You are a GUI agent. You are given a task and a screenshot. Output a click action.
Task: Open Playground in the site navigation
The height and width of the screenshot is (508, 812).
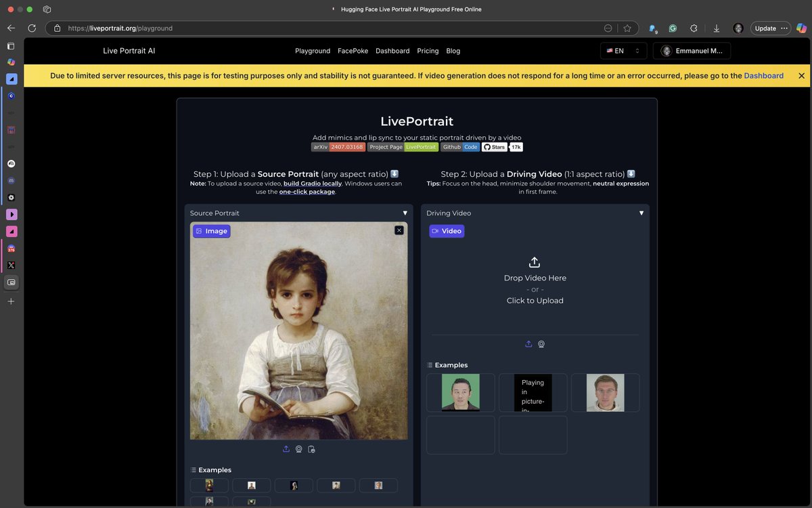pyautogui.click(x=313, y=51)
